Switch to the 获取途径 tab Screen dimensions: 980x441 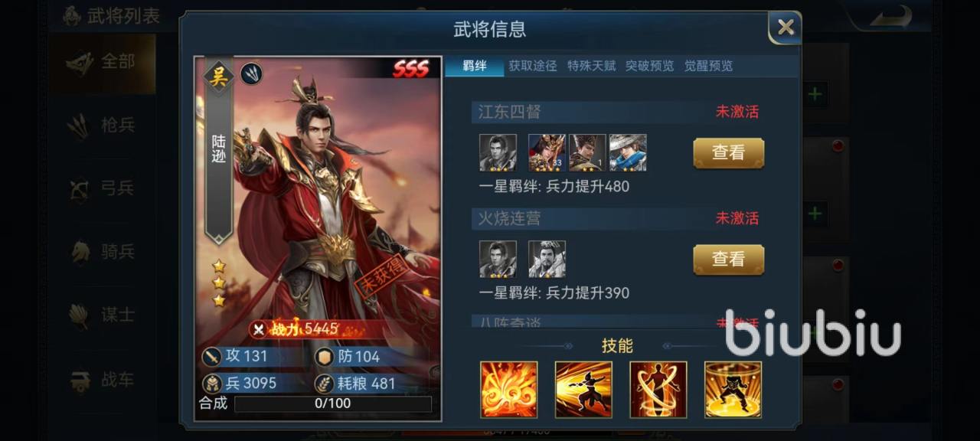[533, 66]
